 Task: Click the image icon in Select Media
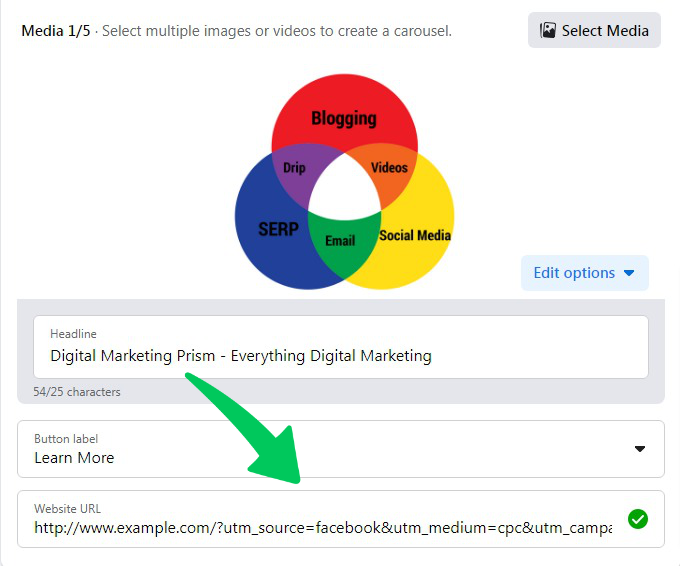point(548,30)
